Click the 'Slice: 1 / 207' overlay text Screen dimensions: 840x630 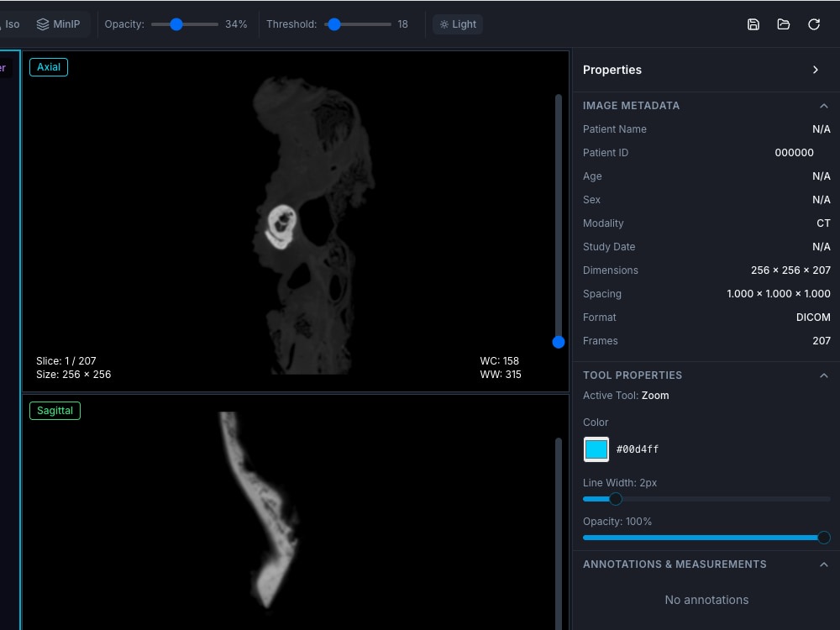coord(66,360)
